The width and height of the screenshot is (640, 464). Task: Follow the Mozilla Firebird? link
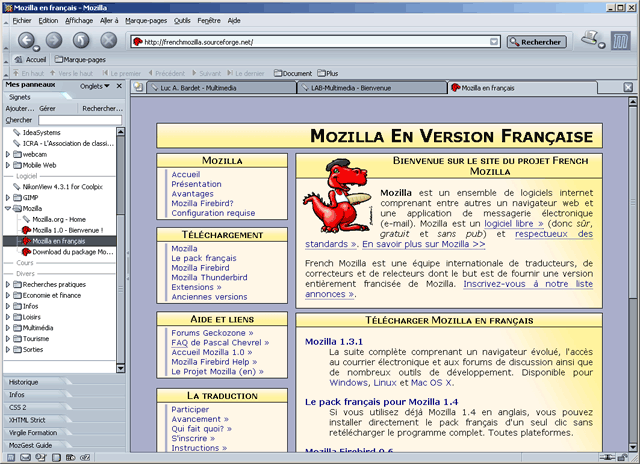pos(202,203)
